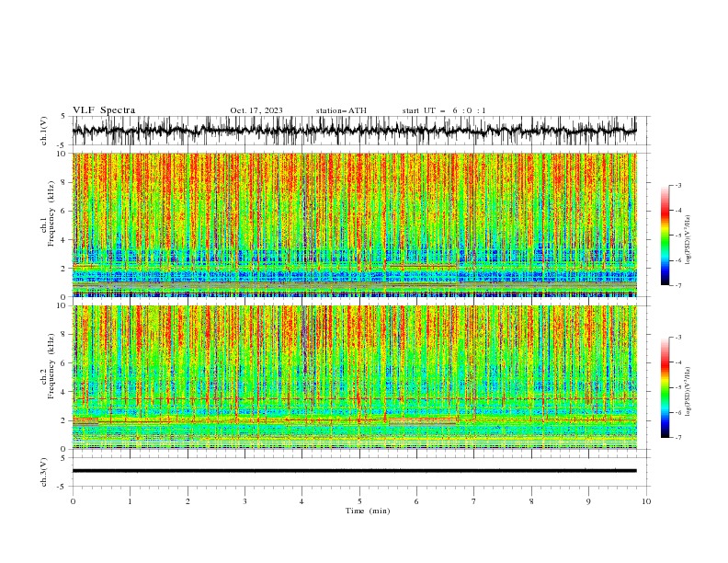This screenshot has width=728, height=563.
Task: Click time axis tick label "2"
Action: (x=188, y=501)
